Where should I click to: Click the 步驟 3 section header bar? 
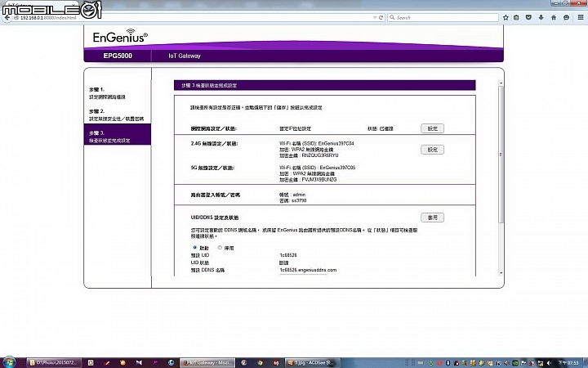(x=325, y=85)
